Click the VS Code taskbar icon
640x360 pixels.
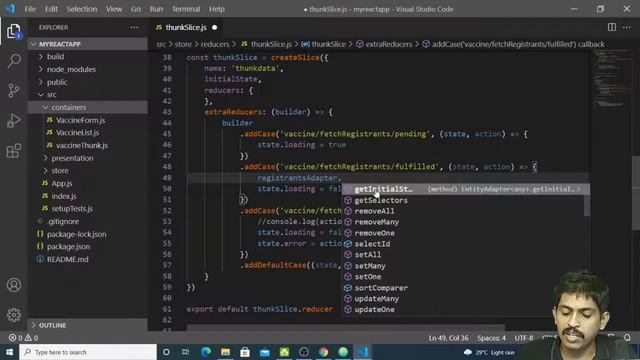click(362, 352)
